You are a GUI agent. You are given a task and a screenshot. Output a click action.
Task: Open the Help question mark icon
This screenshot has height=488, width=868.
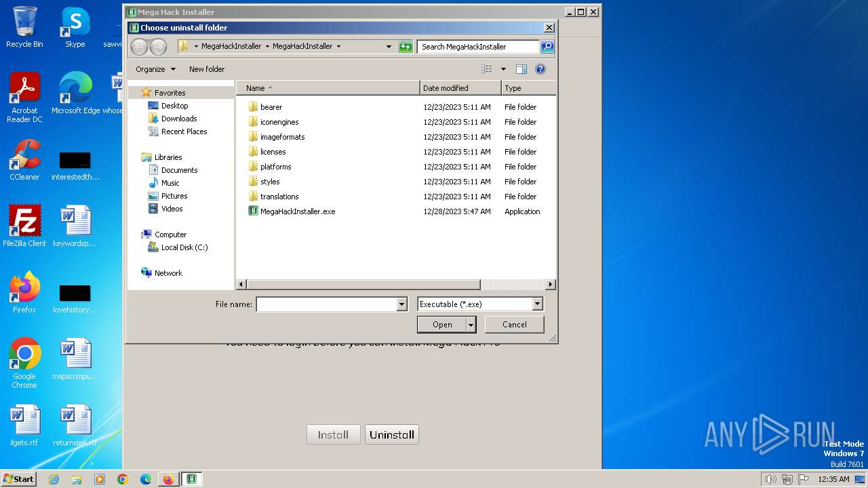tap(540, 69)
